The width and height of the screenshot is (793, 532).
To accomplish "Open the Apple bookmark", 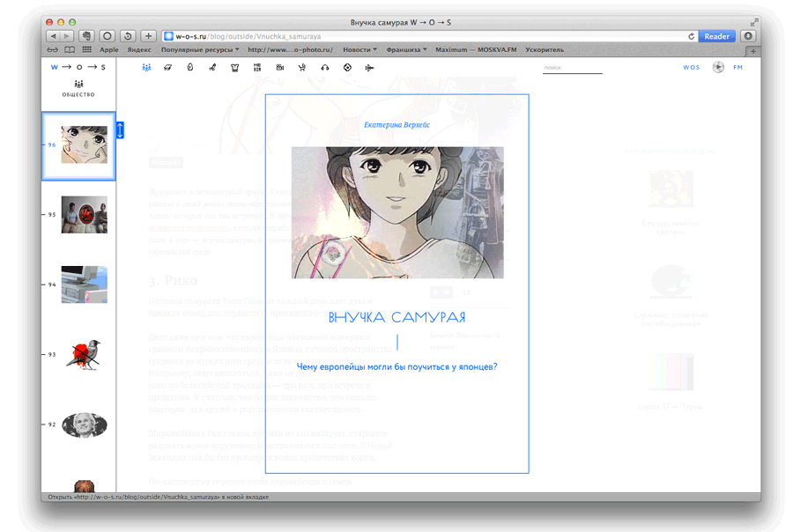I will click(108, 49).
